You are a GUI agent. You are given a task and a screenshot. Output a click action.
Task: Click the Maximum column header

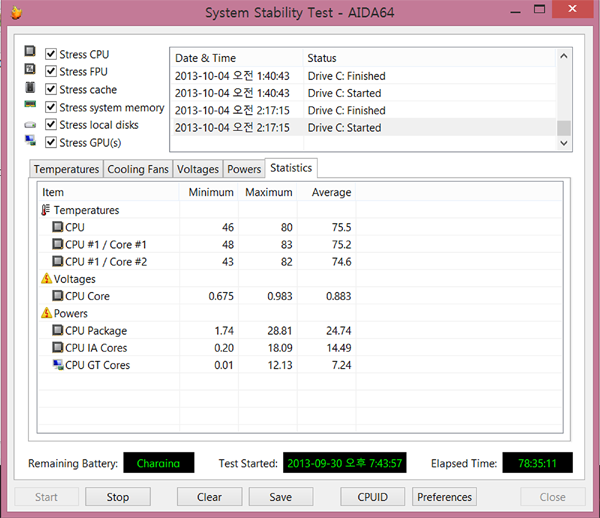(268, 192)
